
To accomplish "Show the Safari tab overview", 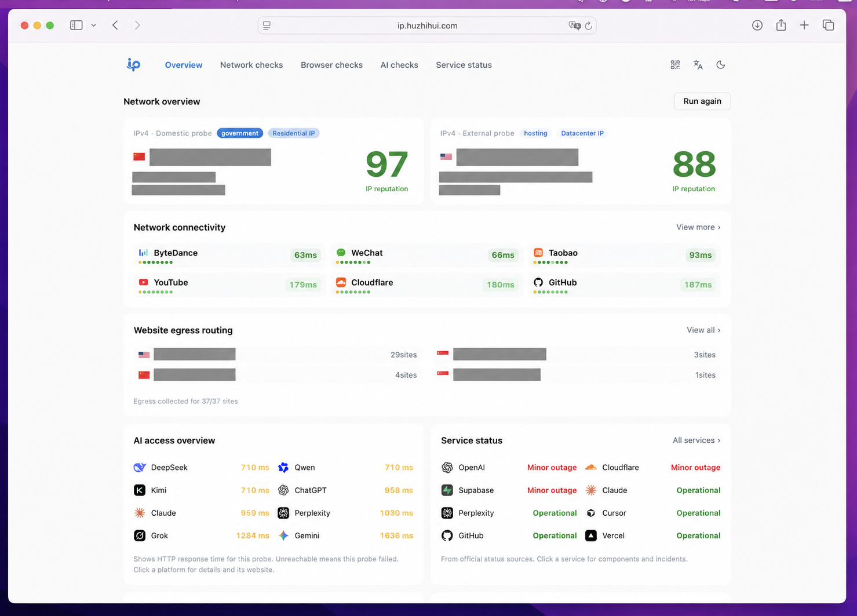I will coord(829,25).
